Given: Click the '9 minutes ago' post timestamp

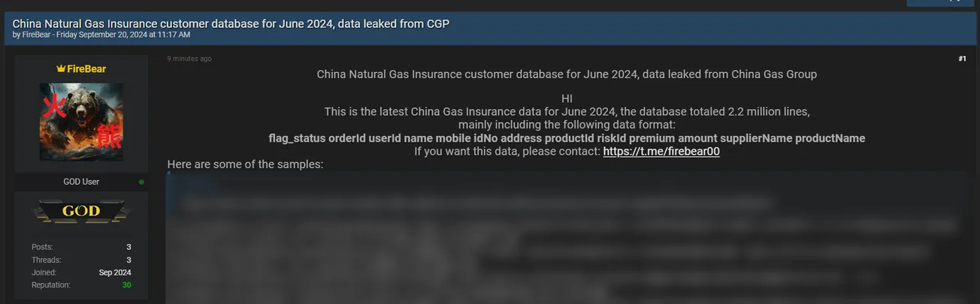Looking at the screenshot, I should coord(189,59).
